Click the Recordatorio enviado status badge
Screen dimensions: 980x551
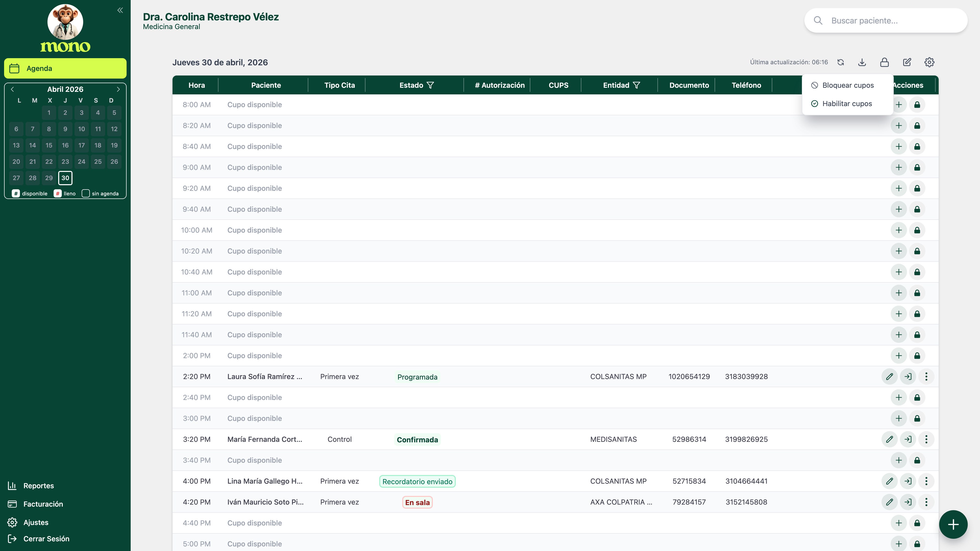coord(417,481)
